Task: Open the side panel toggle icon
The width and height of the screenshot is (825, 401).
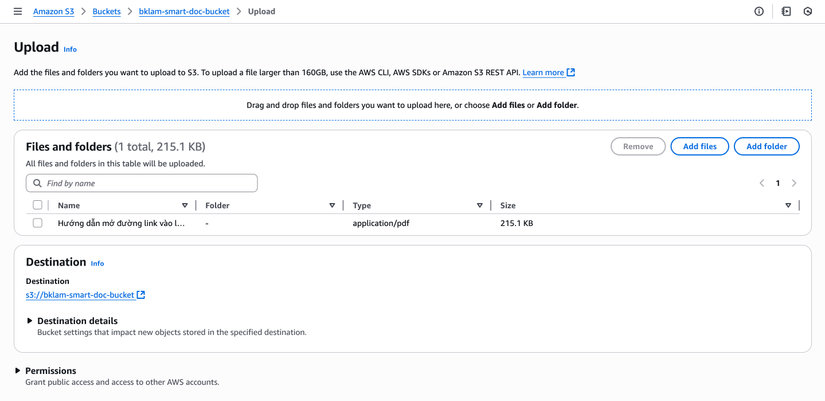Action: pyautogui.click(x=786, y=12)
